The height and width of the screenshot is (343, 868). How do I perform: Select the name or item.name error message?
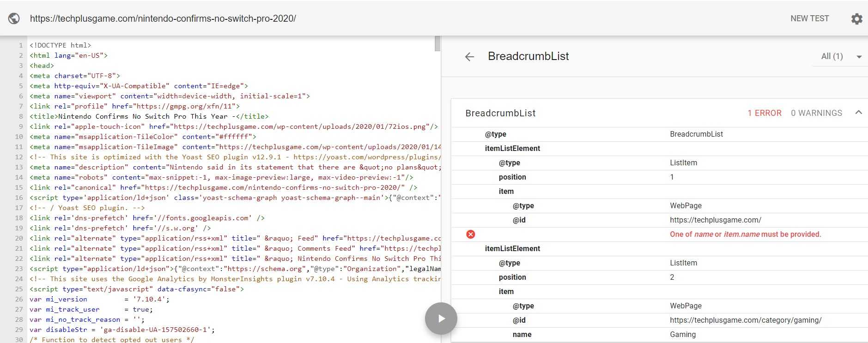pos(745,235)
